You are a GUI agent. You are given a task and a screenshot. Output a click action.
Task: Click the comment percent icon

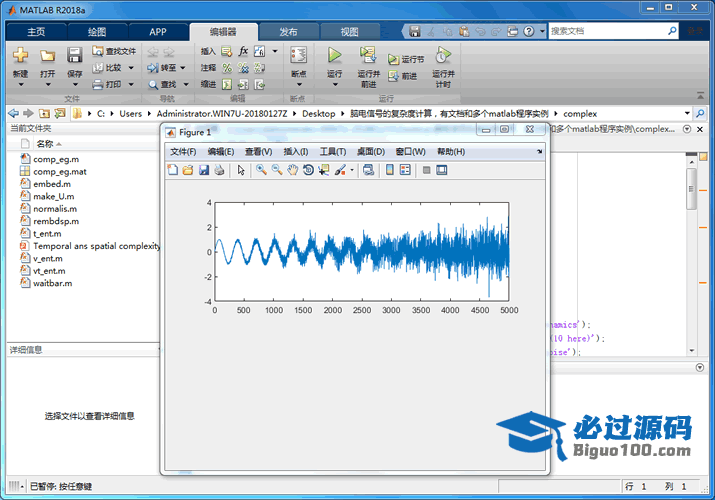(227, 68)
